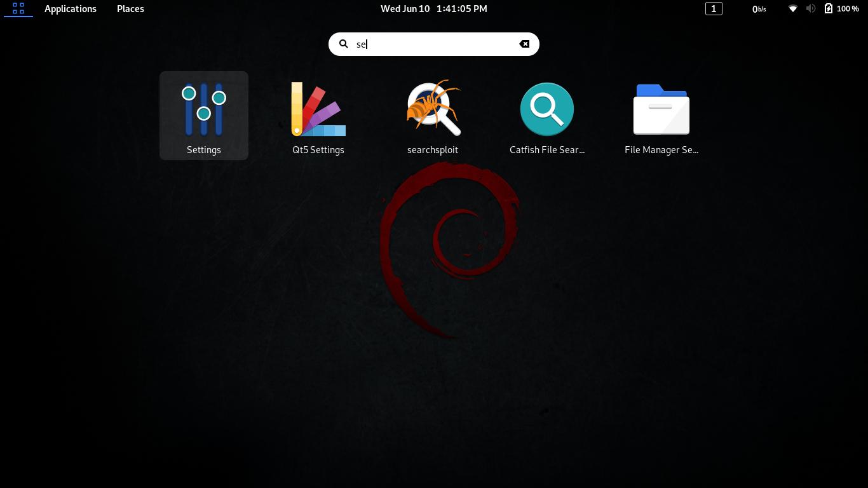The height and width of the screenshot is (488, 868).
Task: Launch the File Manager Search tool
Action: click(x=661, y=116)
